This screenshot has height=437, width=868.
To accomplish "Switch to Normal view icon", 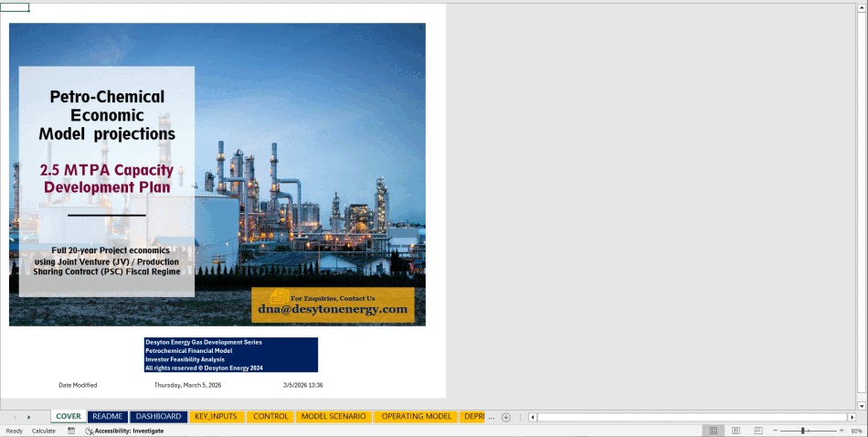I will (x=714, y=431).
